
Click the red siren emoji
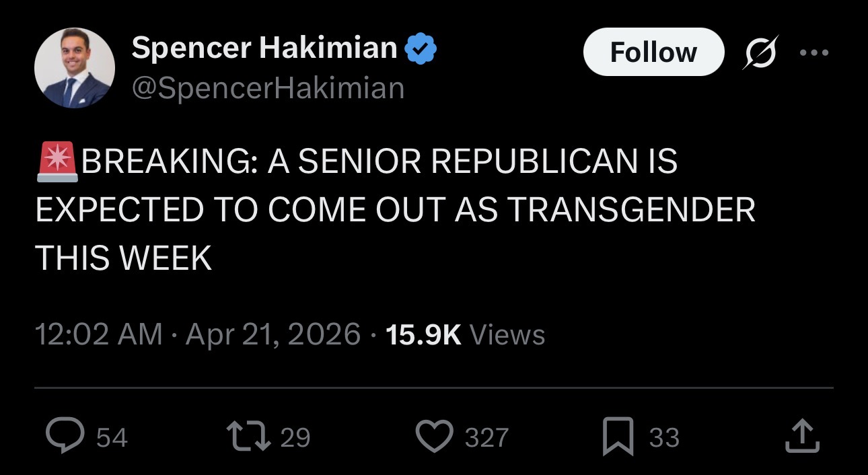click(x=57, y=162)
